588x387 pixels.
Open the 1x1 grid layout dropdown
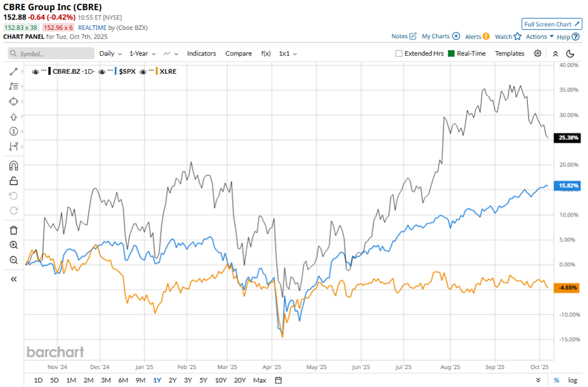288,54
